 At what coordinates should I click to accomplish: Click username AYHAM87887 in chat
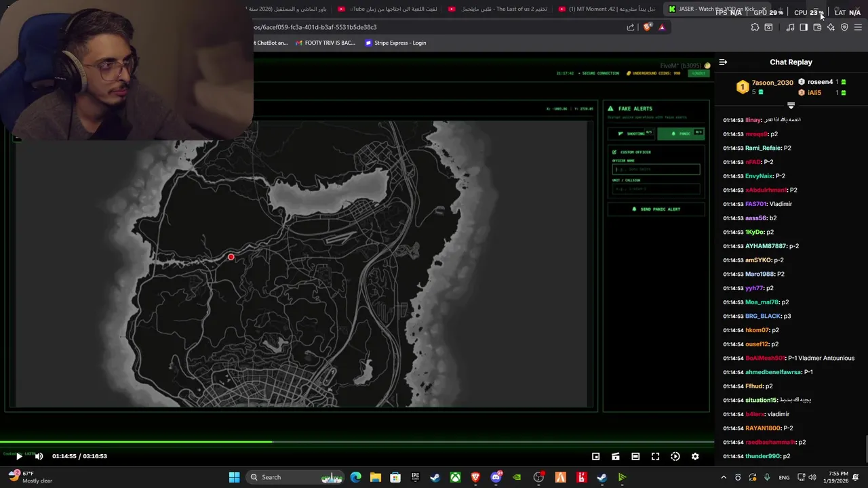point(766,246)
